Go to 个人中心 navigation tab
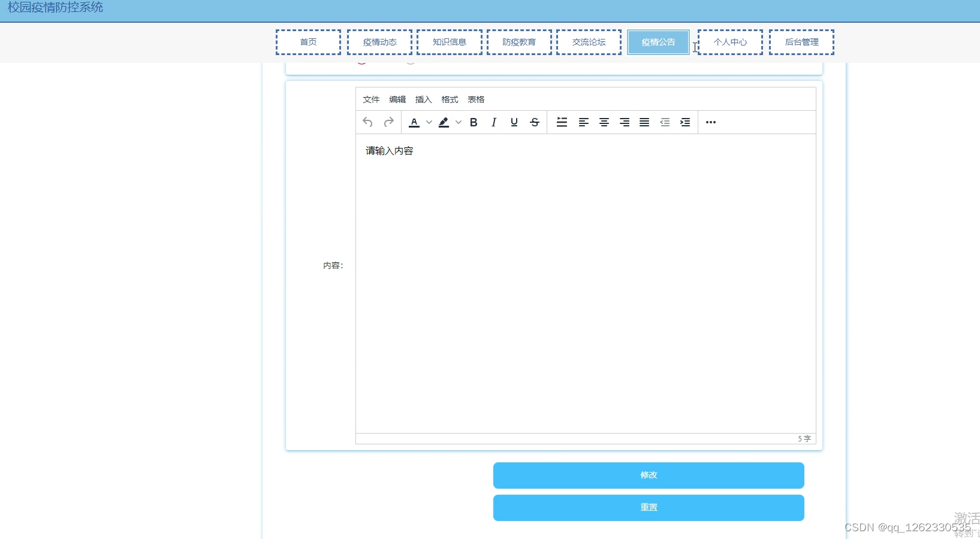The height and width of the screenshot is (539, 980). pos(730,42)
